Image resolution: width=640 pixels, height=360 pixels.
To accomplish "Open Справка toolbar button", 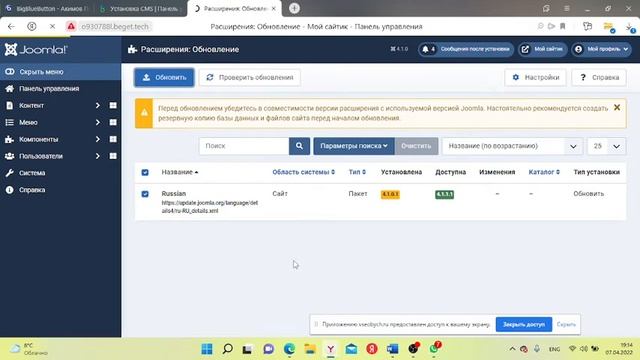I will point(599,77).
